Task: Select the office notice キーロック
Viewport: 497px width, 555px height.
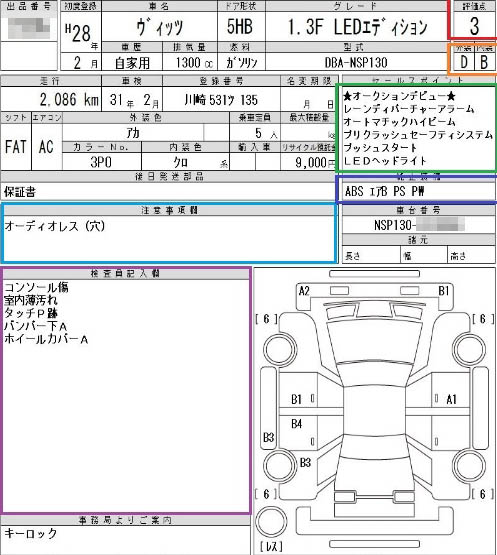Action: point(30,533)
